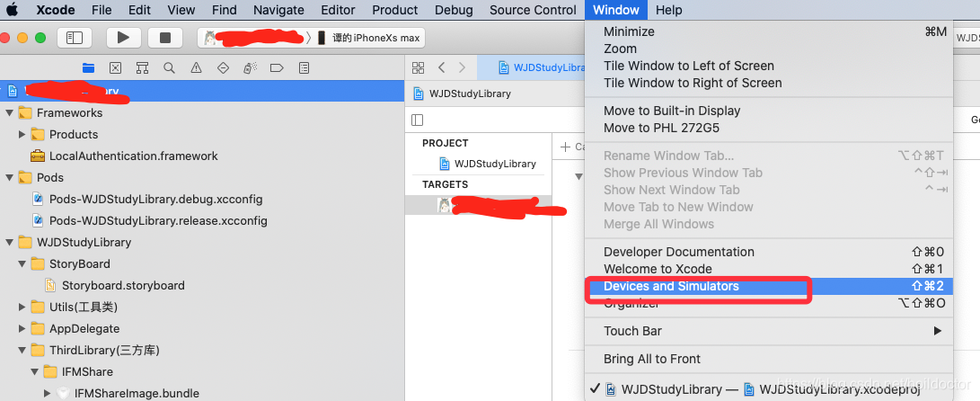
Task: Choose Tile Window to Left of Screen
Action: click(769, 66)
